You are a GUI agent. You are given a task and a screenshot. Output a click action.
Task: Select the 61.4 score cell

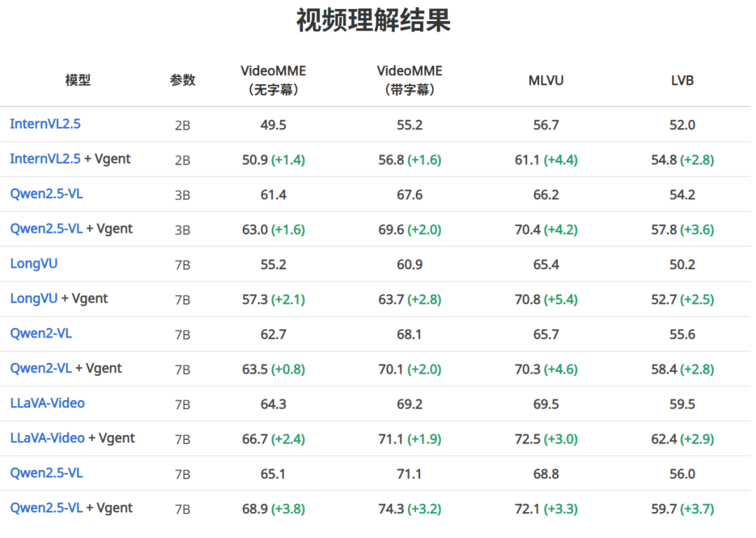pyautogui.click(x=274, y=195)
